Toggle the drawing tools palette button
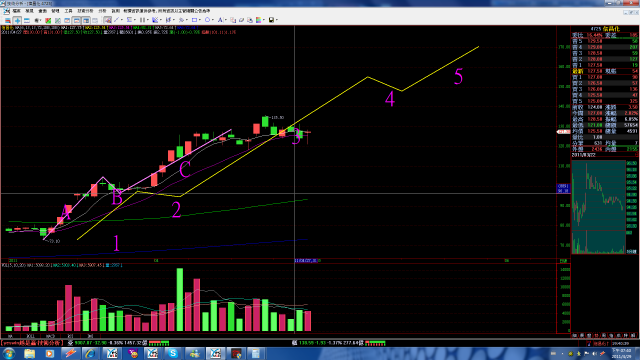This screenshot has height=360, width=640. click(107, 20)
